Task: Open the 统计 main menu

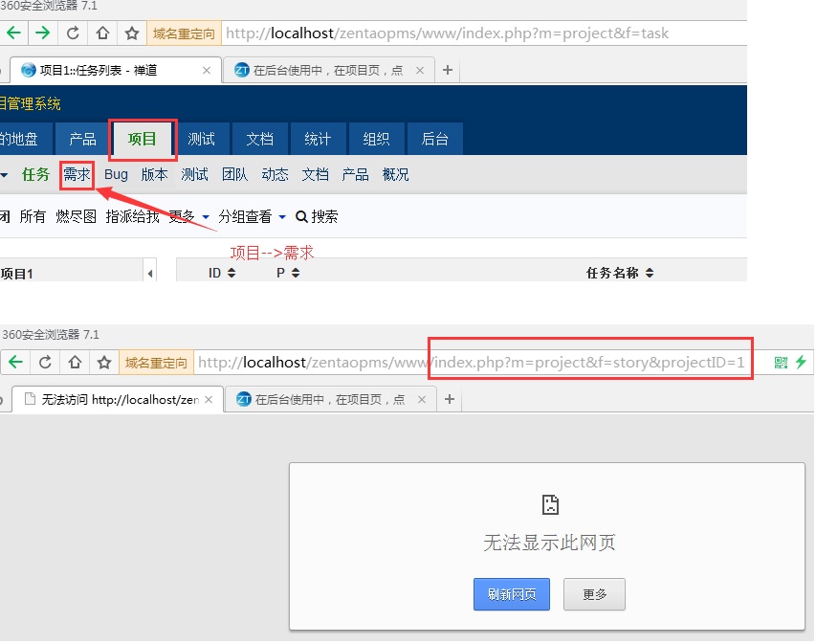Action: pos(318,139)
